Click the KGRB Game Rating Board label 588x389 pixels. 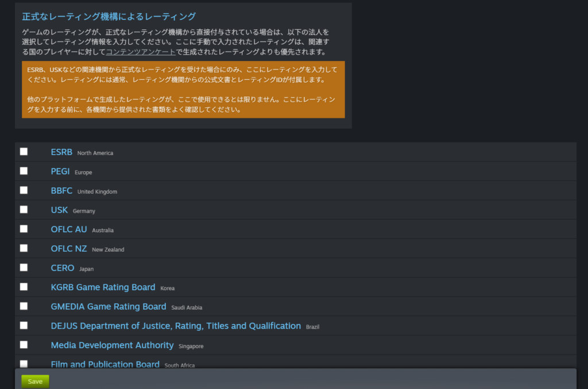(x=103, y=287)
